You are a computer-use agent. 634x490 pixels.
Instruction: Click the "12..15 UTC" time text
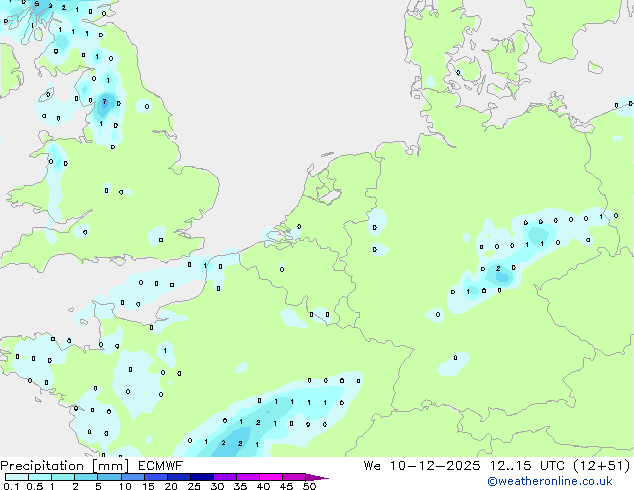(526, 466)
